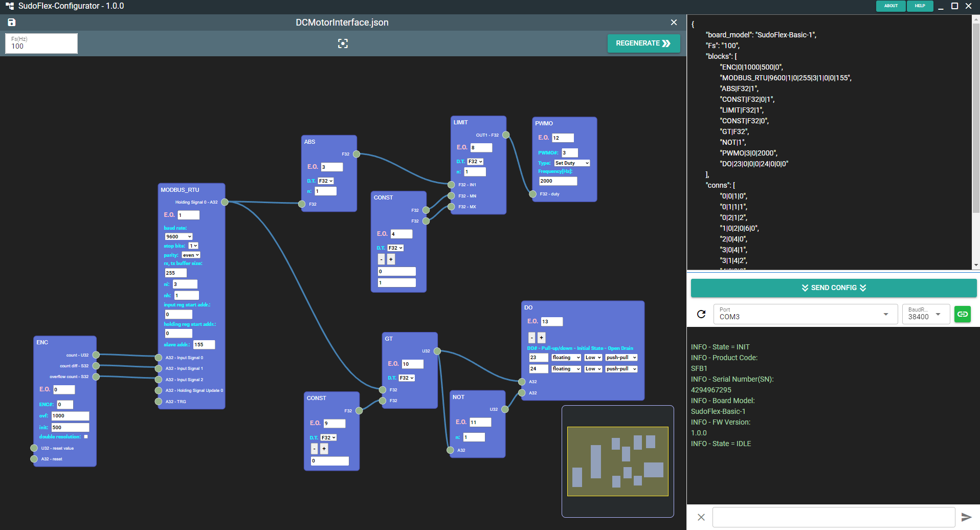
Task: Refresh the COM port list
Action: pyautogui.click(x=701, y=314)
